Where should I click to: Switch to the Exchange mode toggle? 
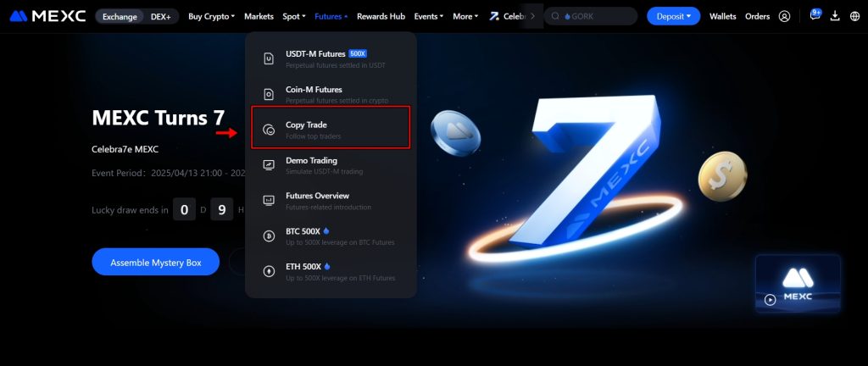119,16
